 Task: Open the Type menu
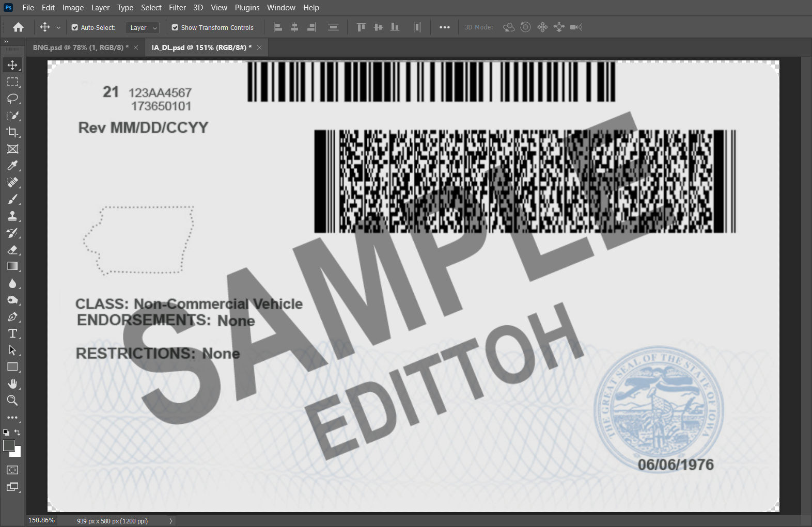[x=125, y=8]
